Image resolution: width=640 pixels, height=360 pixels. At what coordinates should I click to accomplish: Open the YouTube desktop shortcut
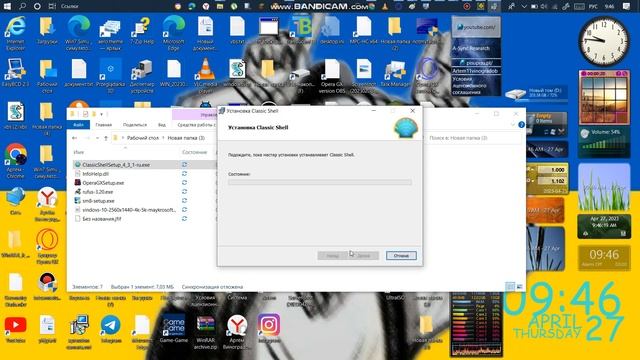click(x=16, y=330)
